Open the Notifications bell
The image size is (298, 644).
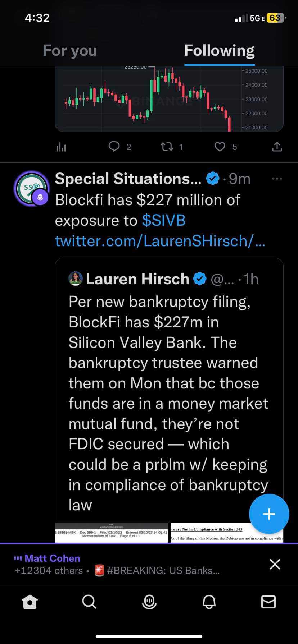pos(209,602)
